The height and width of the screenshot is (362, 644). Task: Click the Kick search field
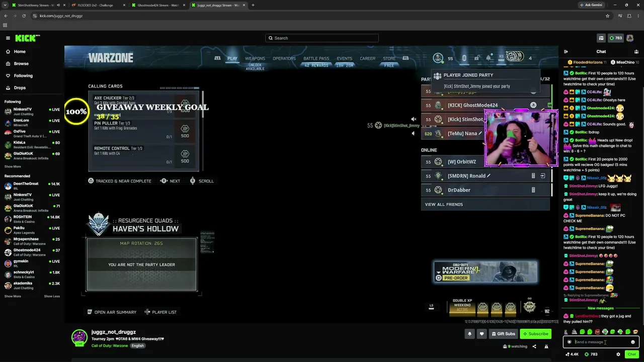(322, 38)
